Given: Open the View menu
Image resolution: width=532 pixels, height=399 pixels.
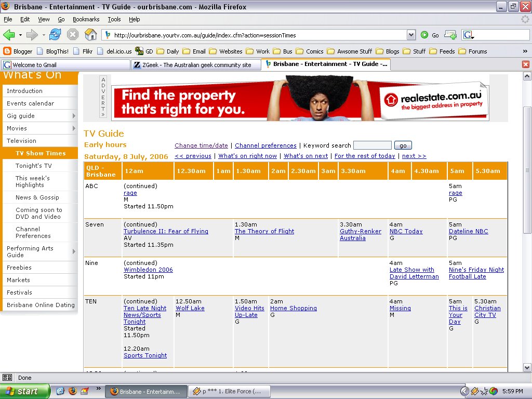Looking at the screenshot, I should (44, 19).
